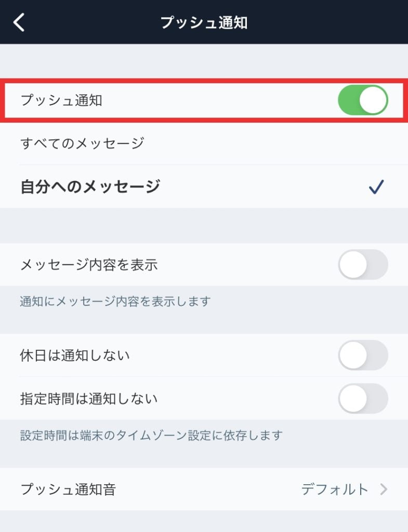Tap the chevron next to デフォルト

(x=383, y=489)
